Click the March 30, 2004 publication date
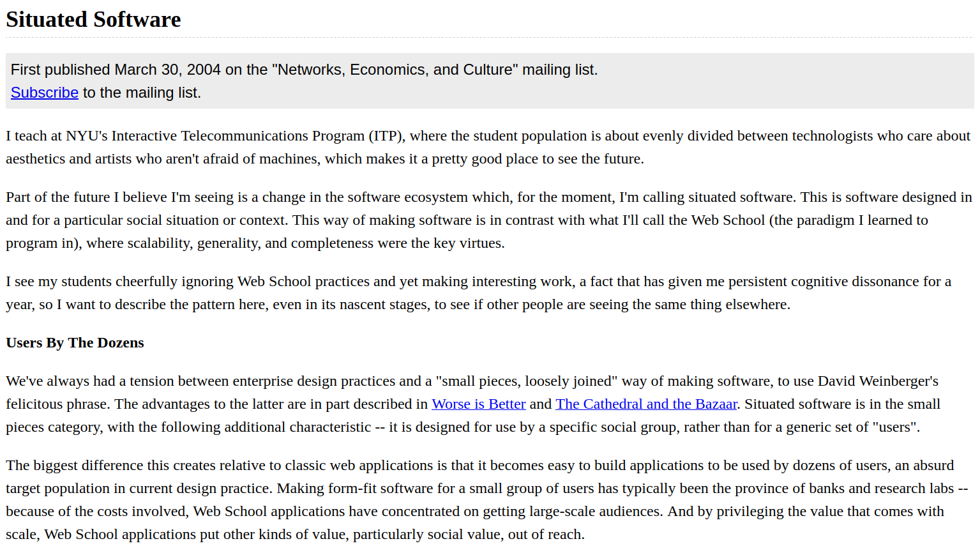 tap(167, 70)
